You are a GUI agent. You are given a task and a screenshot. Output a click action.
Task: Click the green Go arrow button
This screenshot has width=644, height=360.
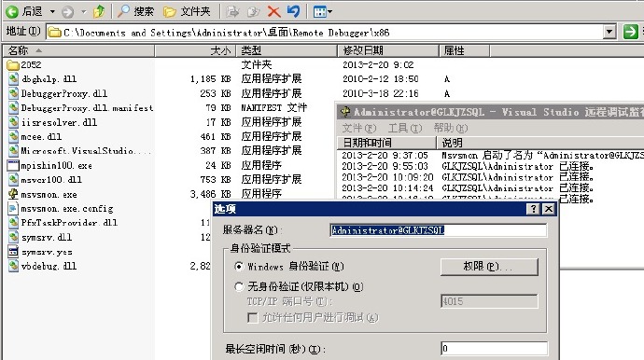tap(630, 32)
